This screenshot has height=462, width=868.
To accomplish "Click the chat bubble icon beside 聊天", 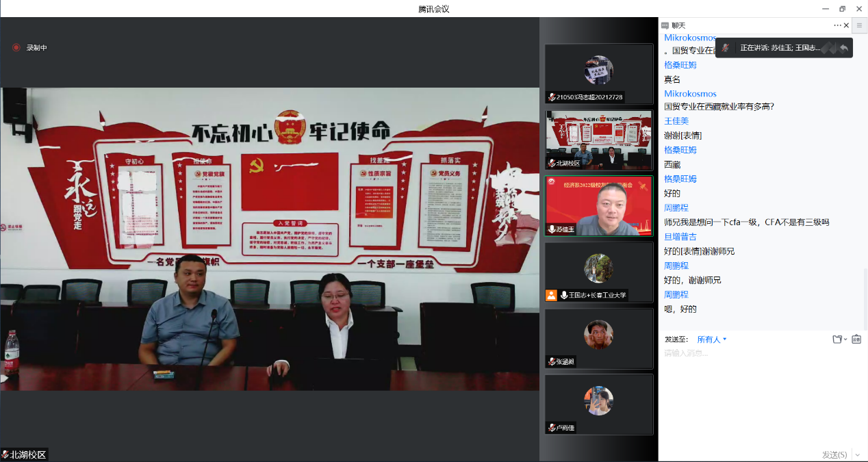I will [x=665, y=25].
